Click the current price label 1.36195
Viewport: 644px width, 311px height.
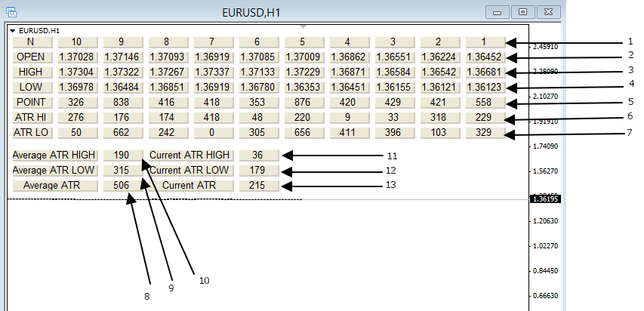[545, 199]
